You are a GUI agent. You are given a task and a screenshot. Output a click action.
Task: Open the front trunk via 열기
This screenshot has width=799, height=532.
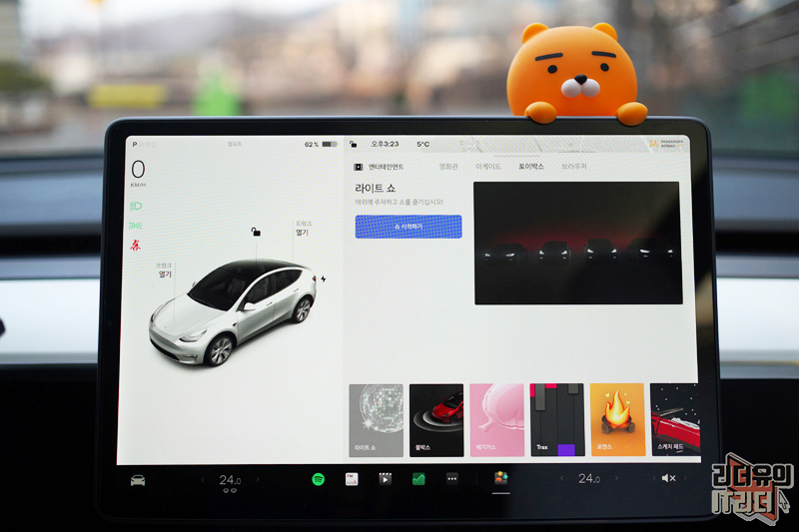(x=165, y=274)
